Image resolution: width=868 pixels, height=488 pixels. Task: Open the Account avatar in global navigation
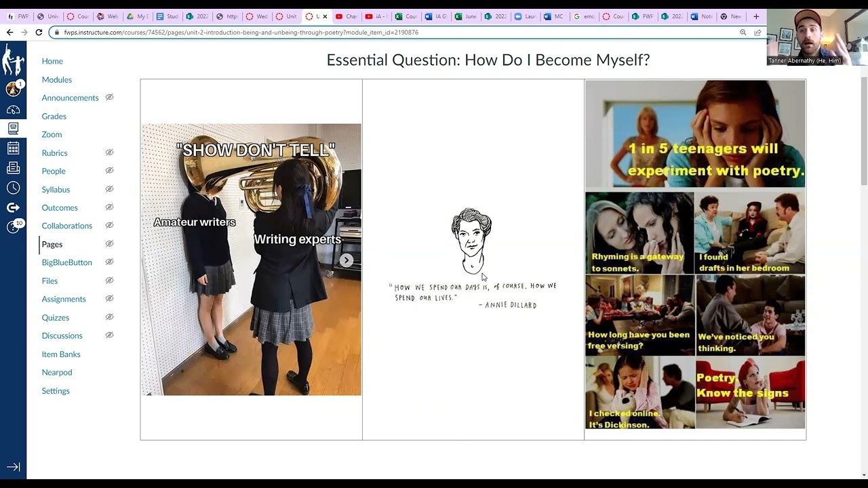click(13, 89)
